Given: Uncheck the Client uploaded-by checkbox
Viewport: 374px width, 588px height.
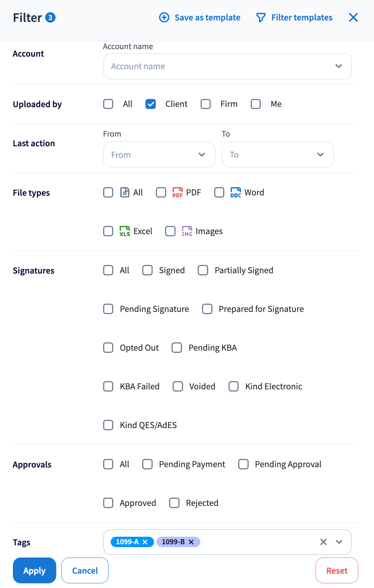Looking at the screenshot, I should click(151, 104).
